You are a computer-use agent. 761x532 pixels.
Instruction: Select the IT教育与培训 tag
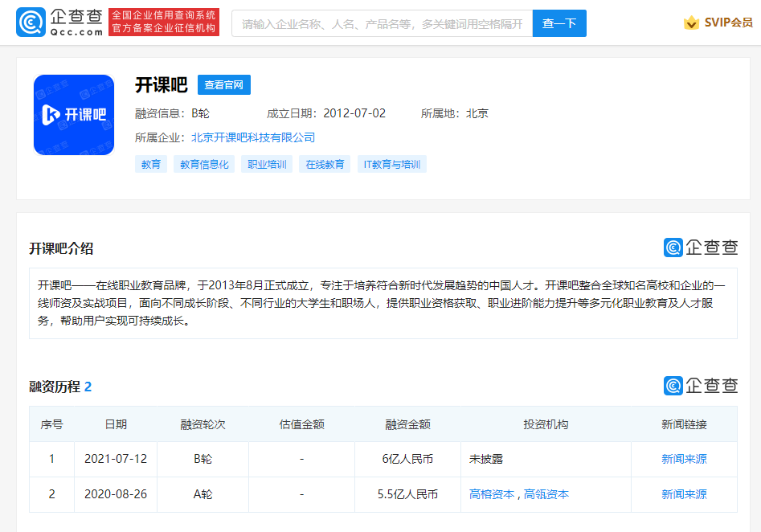392,165
